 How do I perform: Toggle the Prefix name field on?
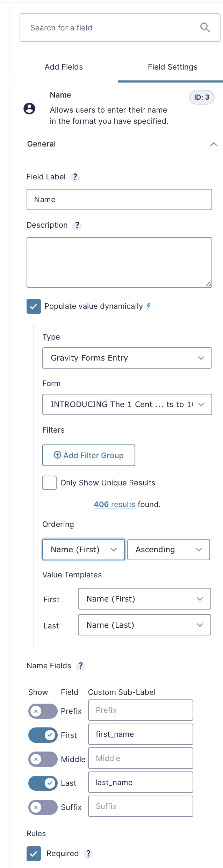43,711
